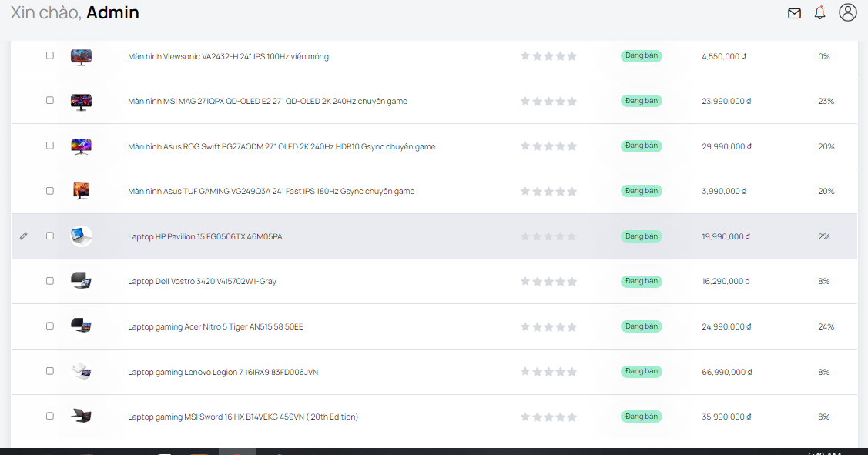Click the price 19,990,000 đ

726,237
